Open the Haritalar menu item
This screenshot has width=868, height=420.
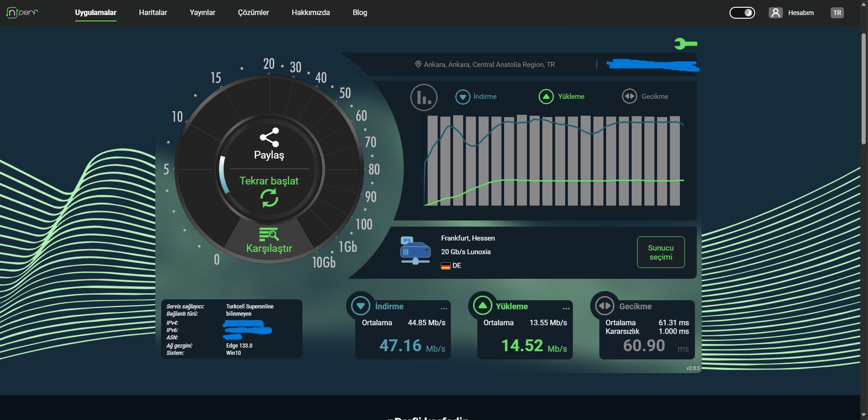click(153, 13)
